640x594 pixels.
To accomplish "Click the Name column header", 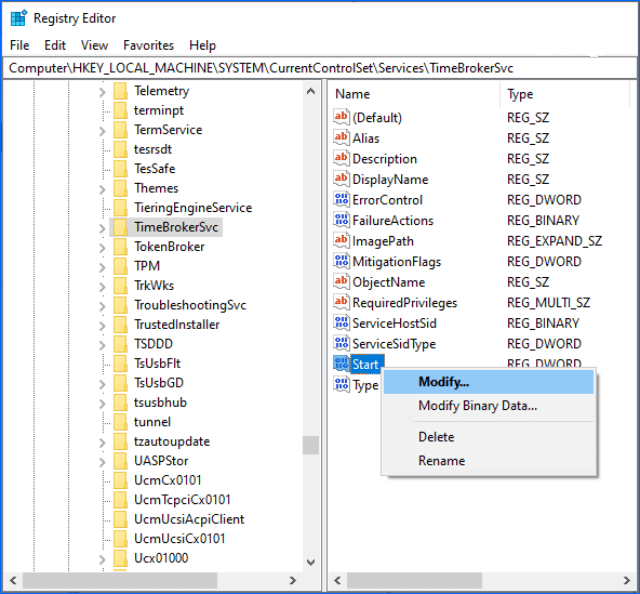I will click(x=415, y=94).
